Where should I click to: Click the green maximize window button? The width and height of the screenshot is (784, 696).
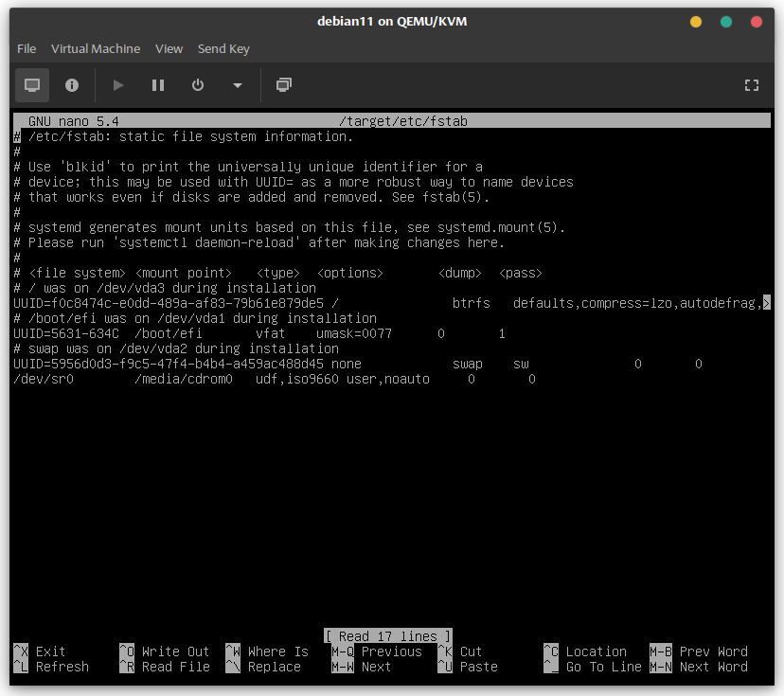726,22
